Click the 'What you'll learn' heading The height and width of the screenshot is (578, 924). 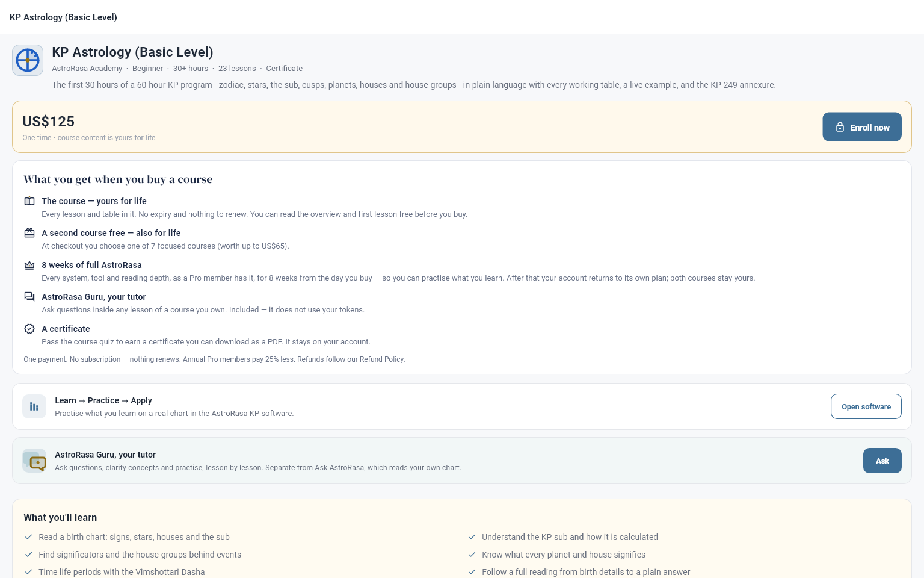pos(60,517)
